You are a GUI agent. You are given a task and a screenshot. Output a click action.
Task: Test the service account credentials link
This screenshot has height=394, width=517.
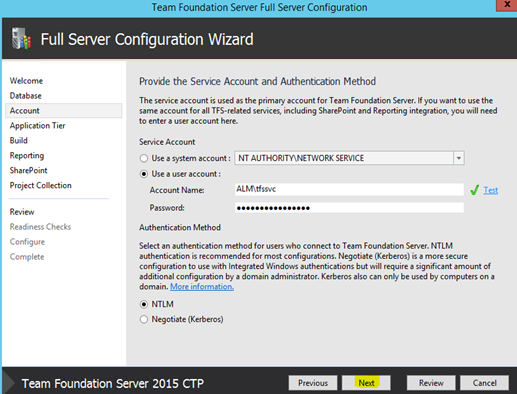click(x=491, y=190)
